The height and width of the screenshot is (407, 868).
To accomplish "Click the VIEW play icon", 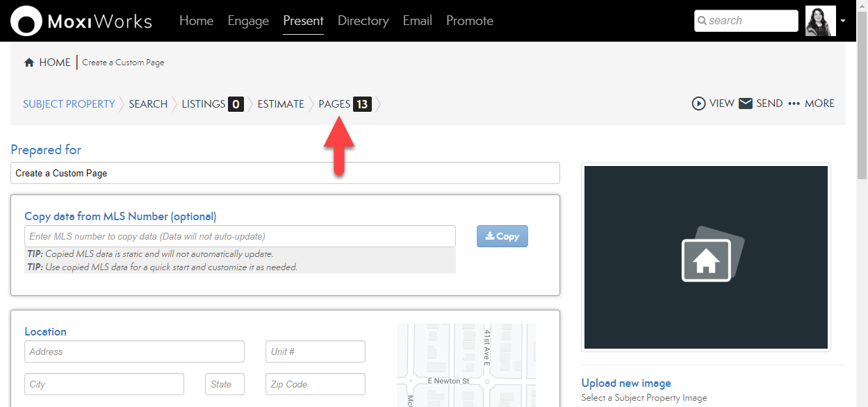I will (x=698, y=103).
